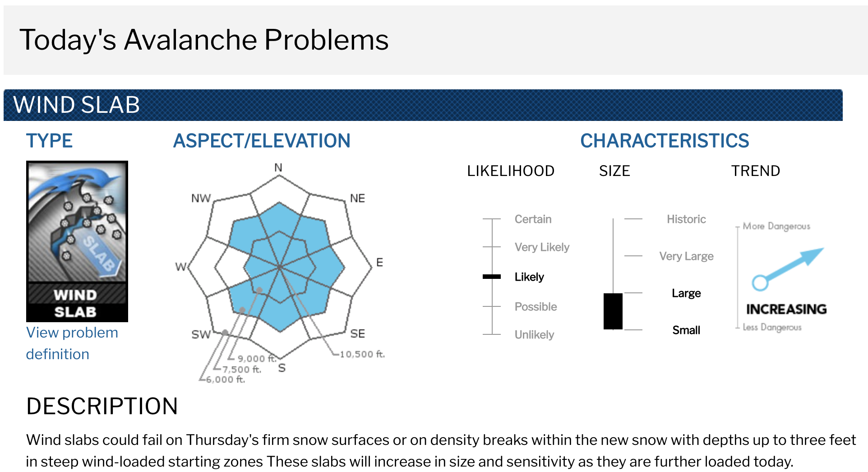The image size is (868, 472).
Task: Click the Less Dangerous trend label
Action: [x=772, y=327]
